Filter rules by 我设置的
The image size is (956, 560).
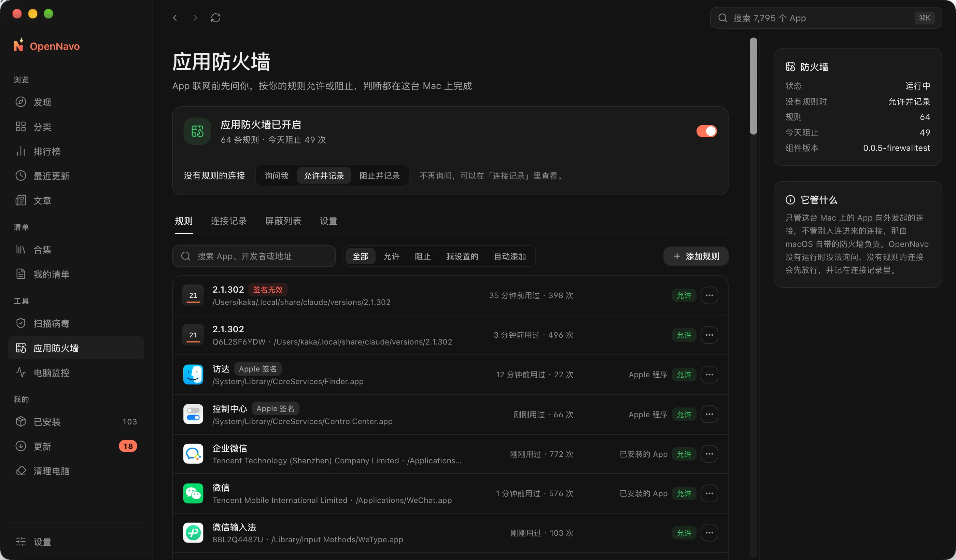click(462, 256)
